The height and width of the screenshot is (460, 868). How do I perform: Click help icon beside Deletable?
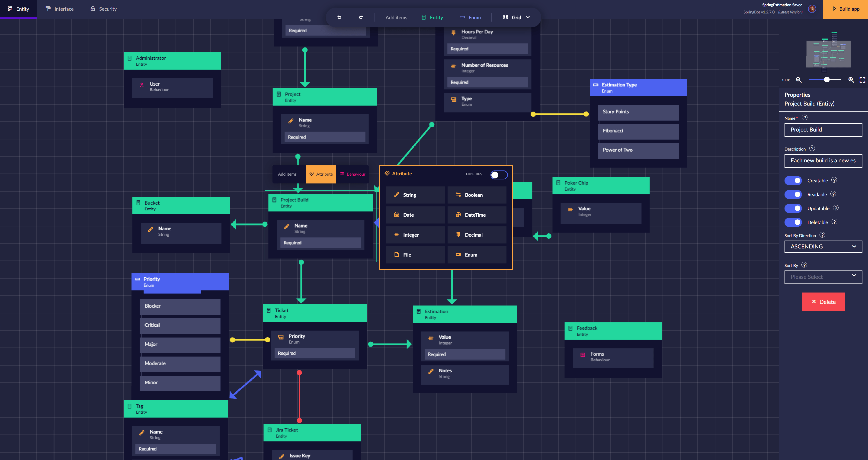click(x=834, y=222)
